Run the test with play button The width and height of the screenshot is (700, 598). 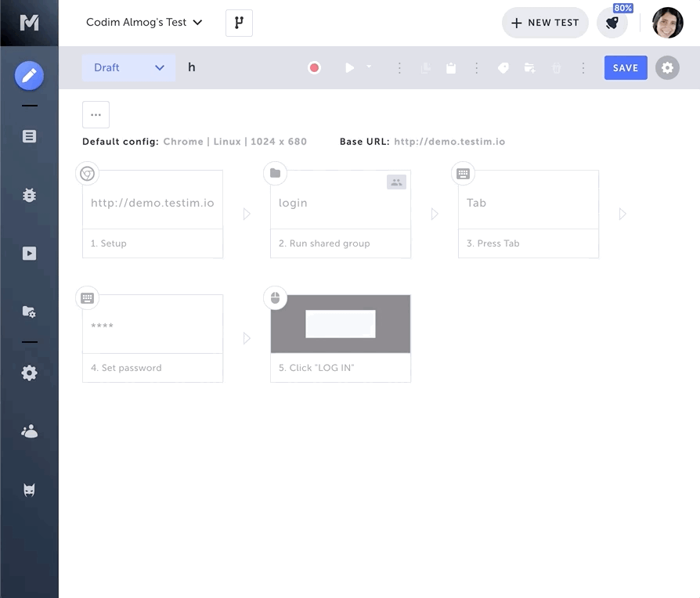(x=349, y=68)
